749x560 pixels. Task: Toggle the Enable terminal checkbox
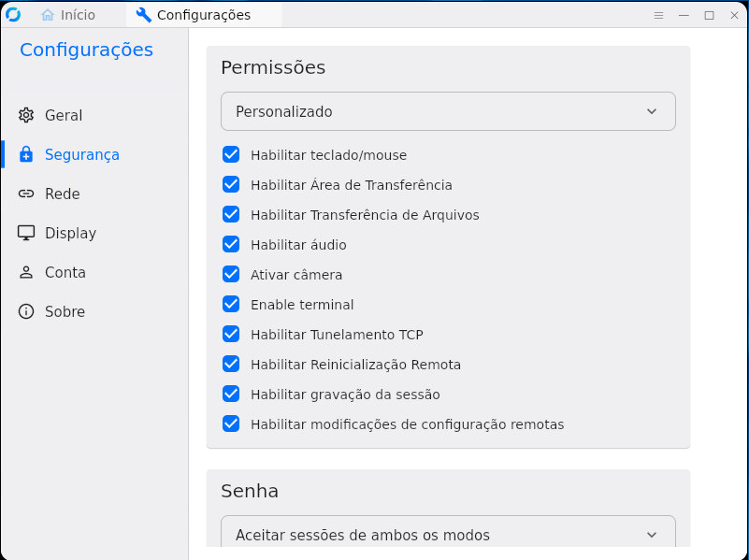coord(231,304)
